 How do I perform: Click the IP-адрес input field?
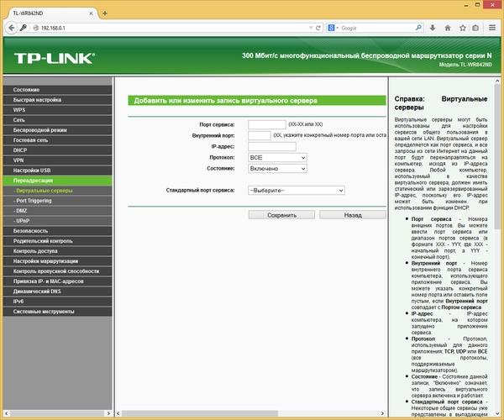click(272, 146)
